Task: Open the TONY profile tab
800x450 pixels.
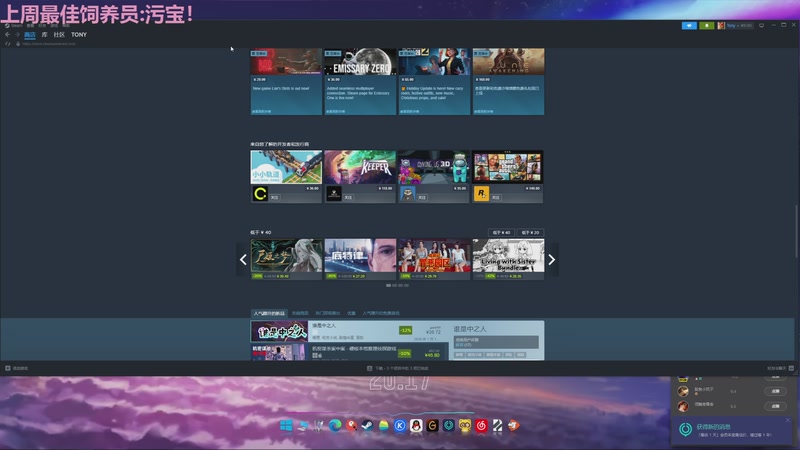Action: point(79,35)
